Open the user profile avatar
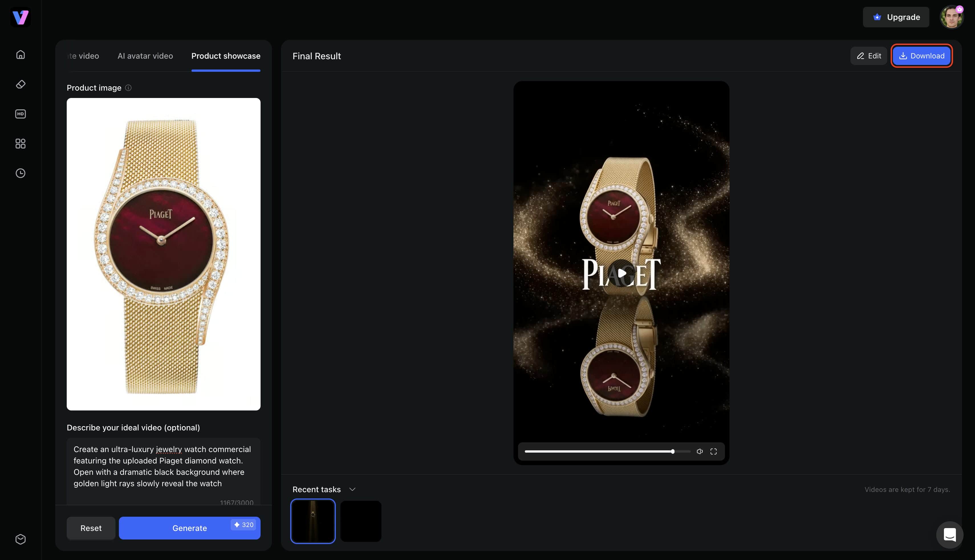975x560 pixels. coord(952,17)
